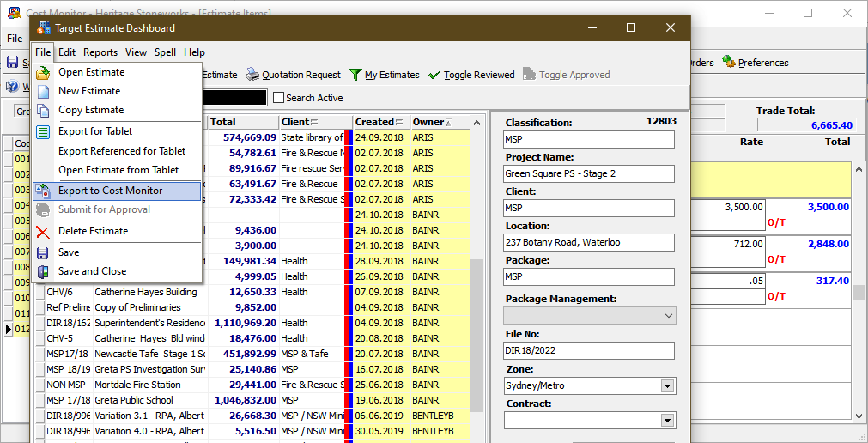Open the Zone dropdown showing Sydney/Metro

[x=668, y=386]
